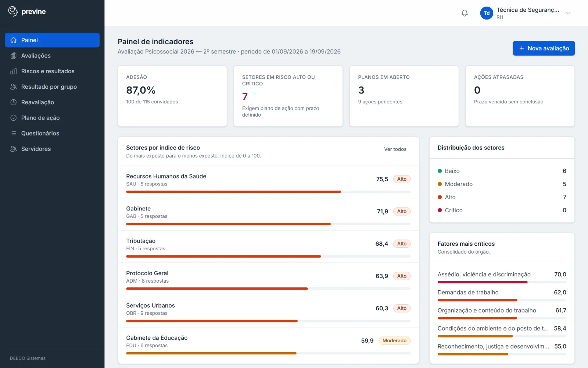Click the Tributação sector name

pyautogui.click(x=141, y=241)
